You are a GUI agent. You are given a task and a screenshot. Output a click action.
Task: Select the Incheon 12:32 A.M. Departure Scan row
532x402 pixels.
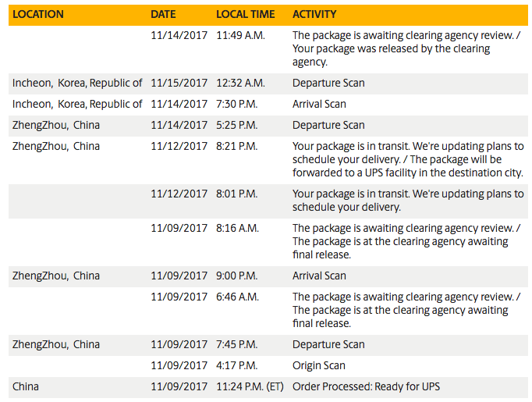point(268,84)
